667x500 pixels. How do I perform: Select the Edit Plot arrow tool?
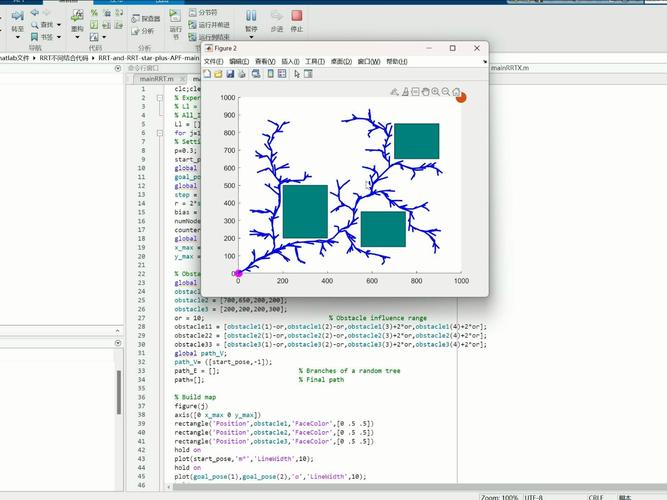coord(297,74)
